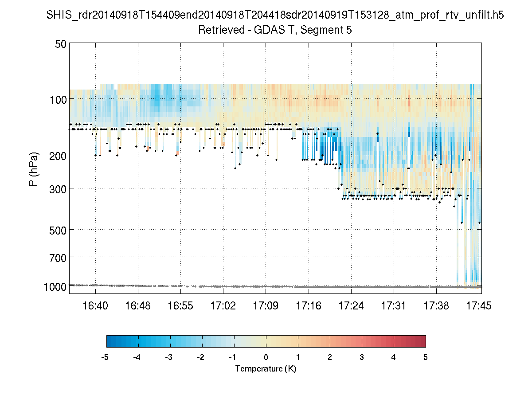Screen dimensions: 532x399
Task: Click the -3 colorbar tick label
Action: (168, 357)
